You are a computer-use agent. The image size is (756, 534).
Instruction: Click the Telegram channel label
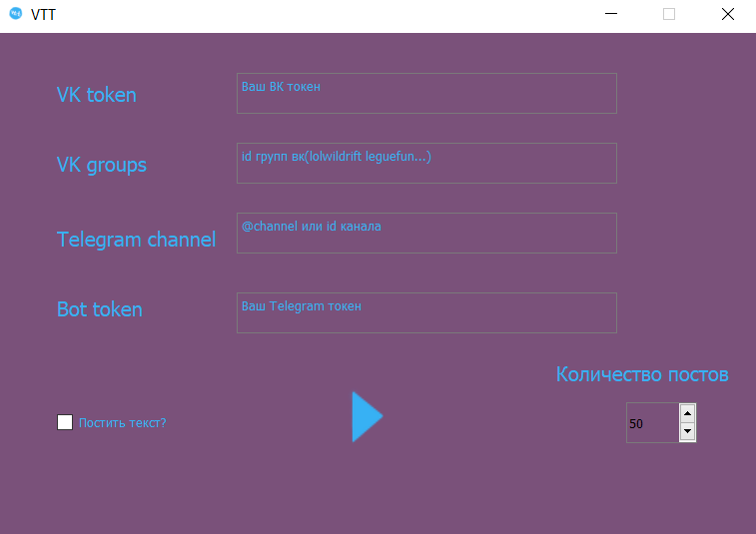pyautogui.click(x=137, y=240)
